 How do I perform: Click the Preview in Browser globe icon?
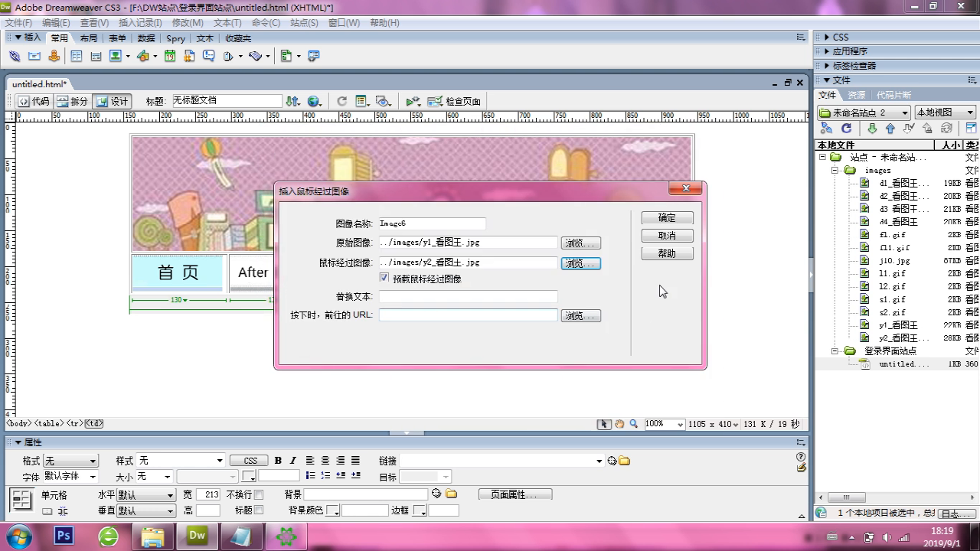pos(314,101)
